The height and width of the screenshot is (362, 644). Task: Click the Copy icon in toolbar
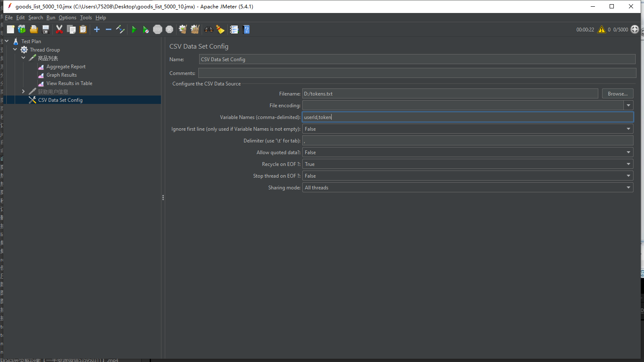pyautogui.click(x=71, y=29)
